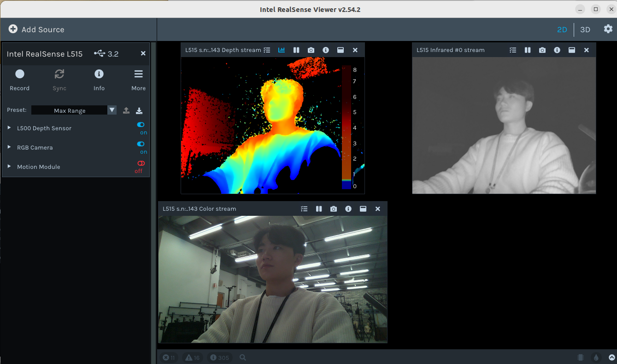The height and width of the screenshot is (364, 617).
Task: Click the load preset upload icon
Action: point(126,110)
